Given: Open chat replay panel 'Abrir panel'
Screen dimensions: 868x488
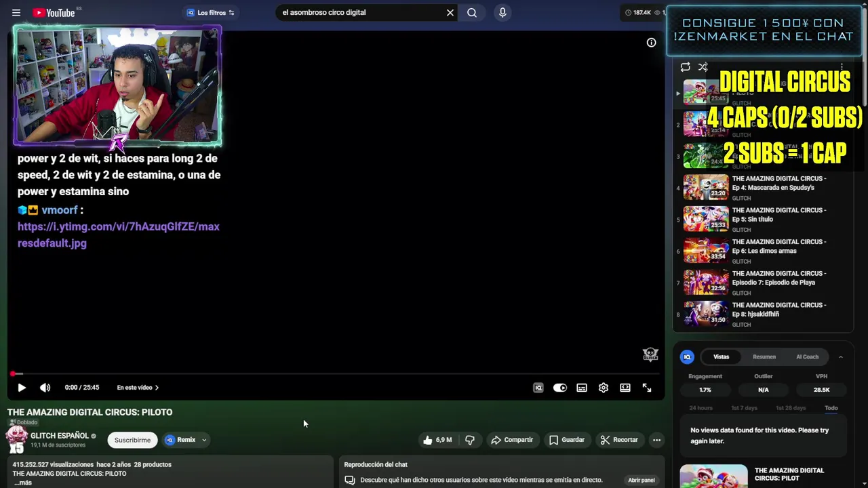Looking at the screenshot, I should [641, 480].
